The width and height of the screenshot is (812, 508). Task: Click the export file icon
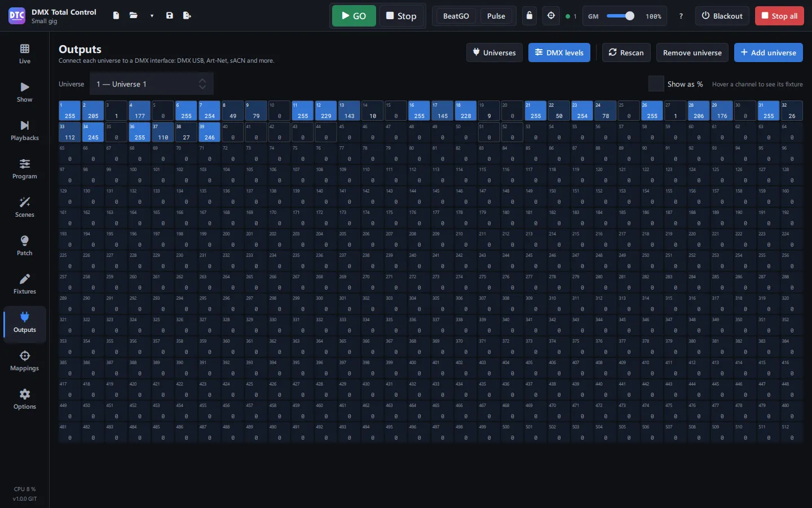(187, 16)
